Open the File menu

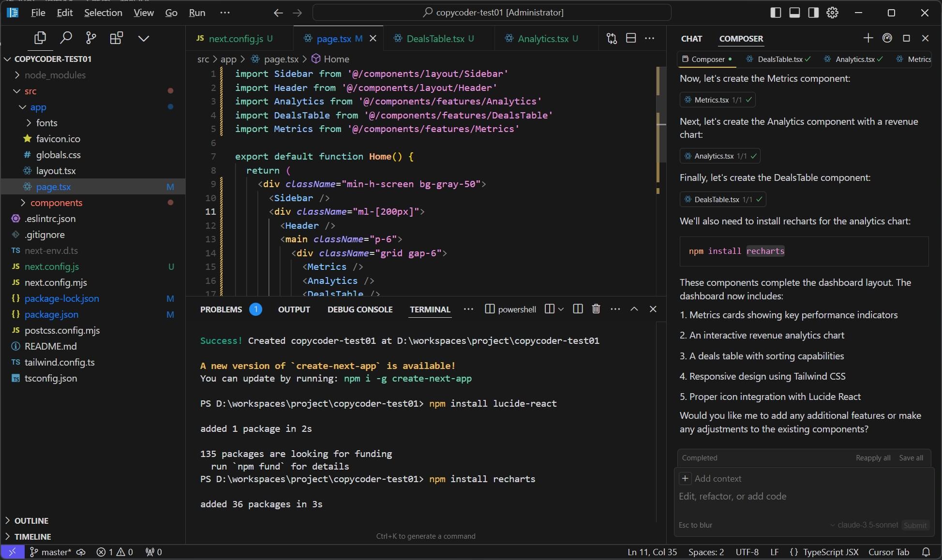coord(38,13)
